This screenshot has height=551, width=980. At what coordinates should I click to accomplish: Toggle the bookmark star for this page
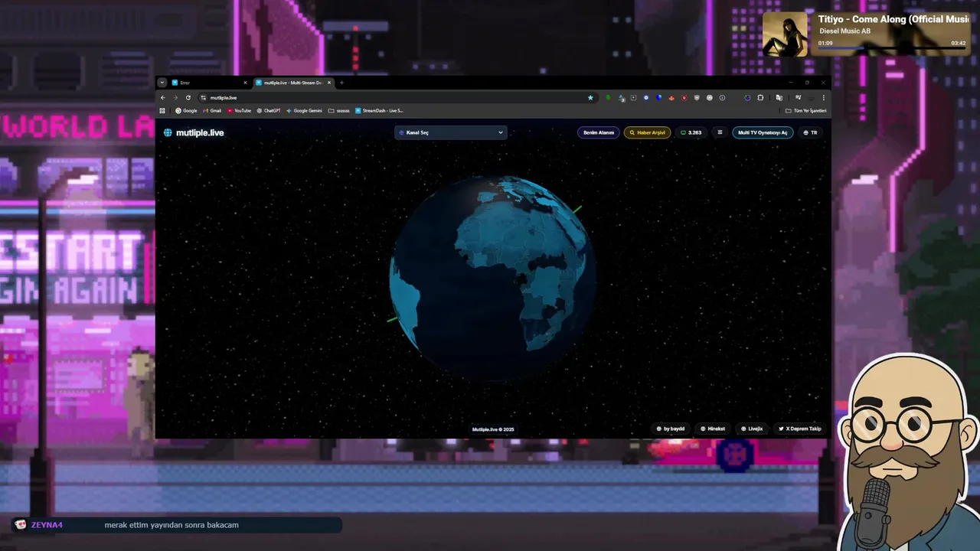(x=590, y=98)
